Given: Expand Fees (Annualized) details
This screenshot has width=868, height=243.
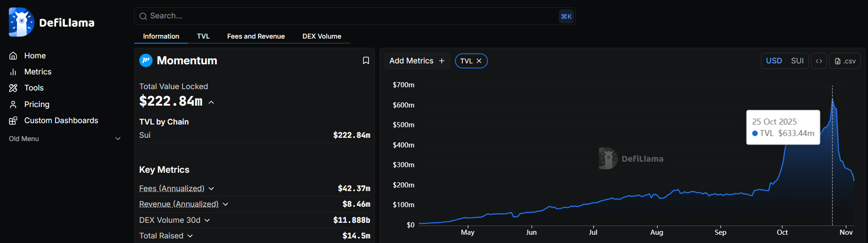Looking at the screenshot, I should (x=211, y=189).
